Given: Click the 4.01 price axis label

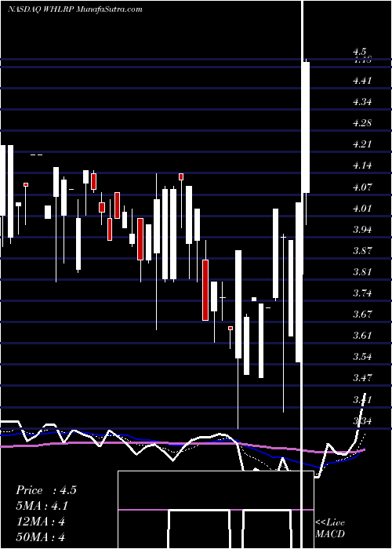Looking at the screenshot, I should point(362,209).
